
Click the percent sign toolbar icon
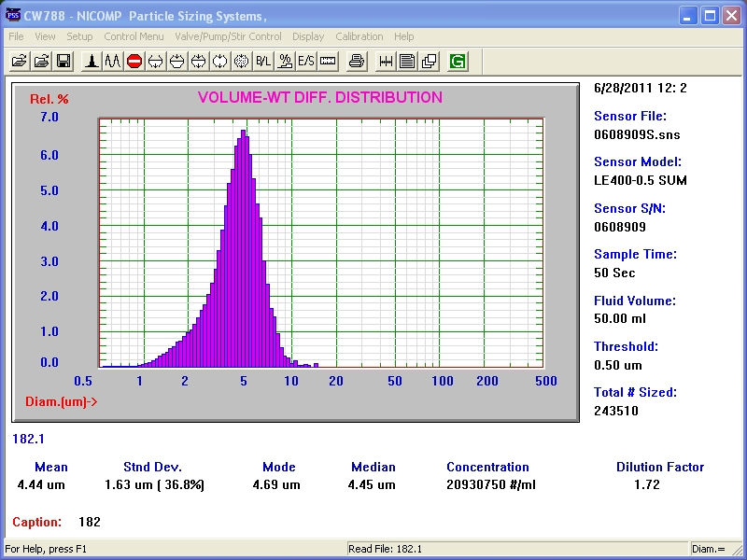285,62
